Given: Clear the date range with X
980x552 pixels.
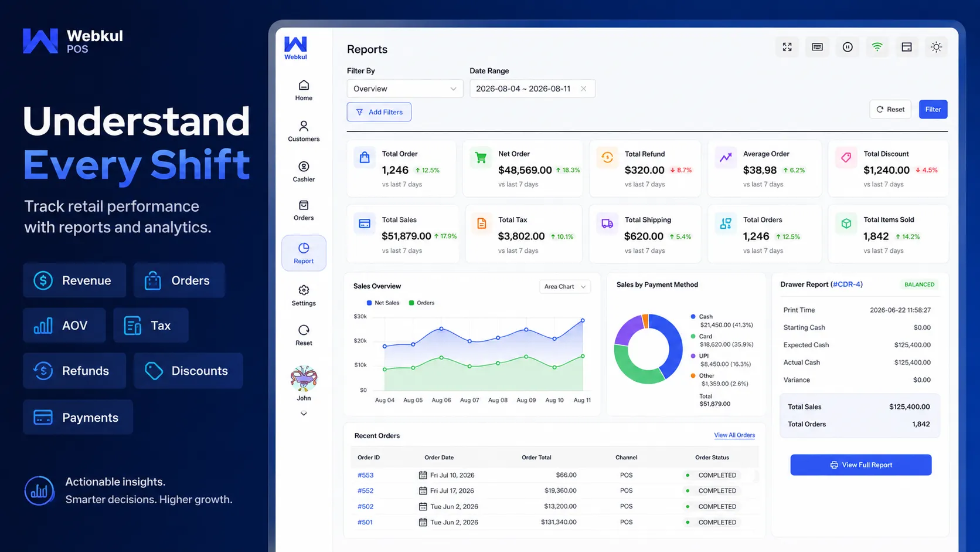Looking at the screenshot, I should point(583,89).
